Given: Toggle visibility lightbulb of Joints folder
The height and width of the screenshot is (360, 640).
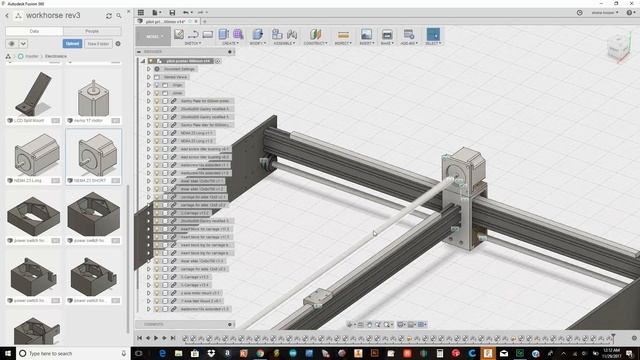Looking at the screenshot, I should pyautogui.click(x=157, y=93).
